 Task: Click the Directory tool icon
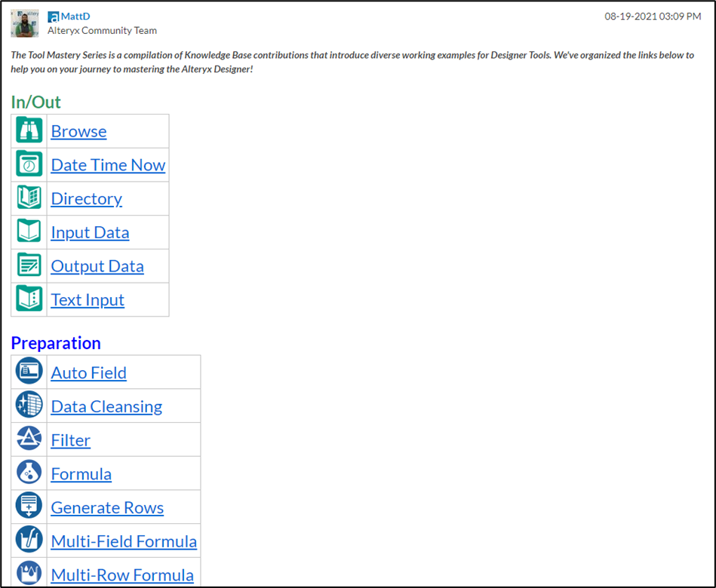(29, 198)
